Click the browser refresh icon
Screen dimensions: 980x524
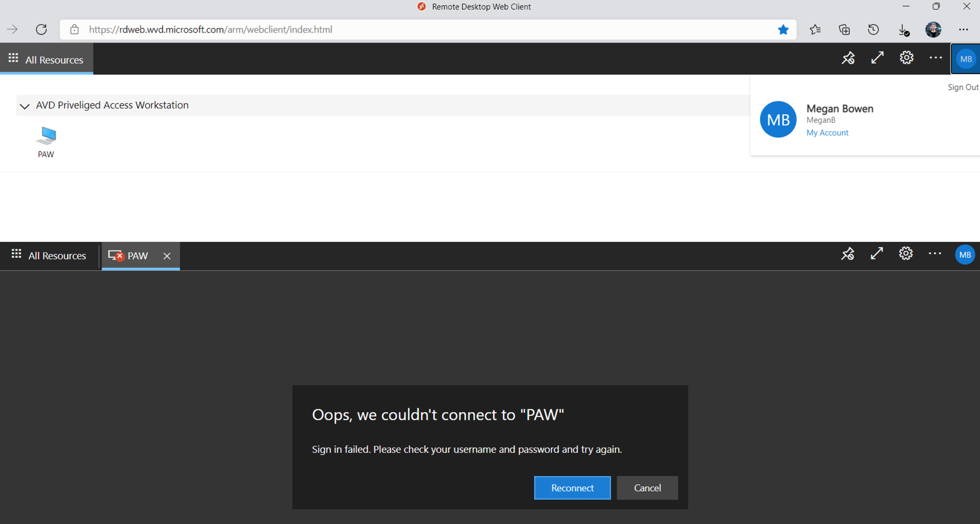[41, 29]
